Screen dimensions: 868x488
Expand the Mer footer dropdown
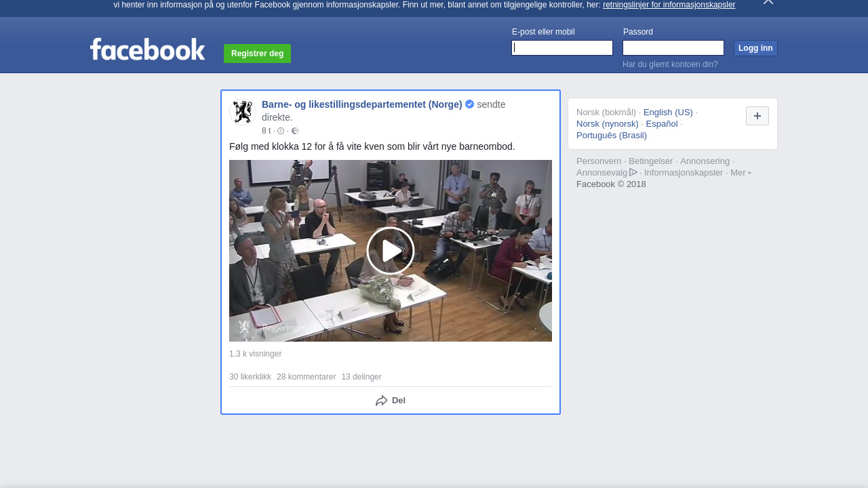741,173
